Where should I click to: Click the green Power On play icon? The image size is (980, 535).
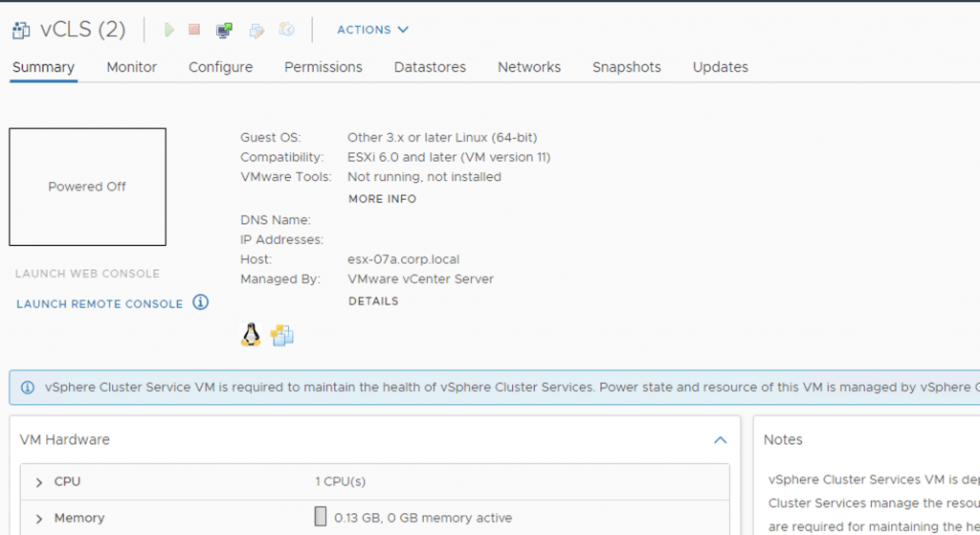[169, 30]
